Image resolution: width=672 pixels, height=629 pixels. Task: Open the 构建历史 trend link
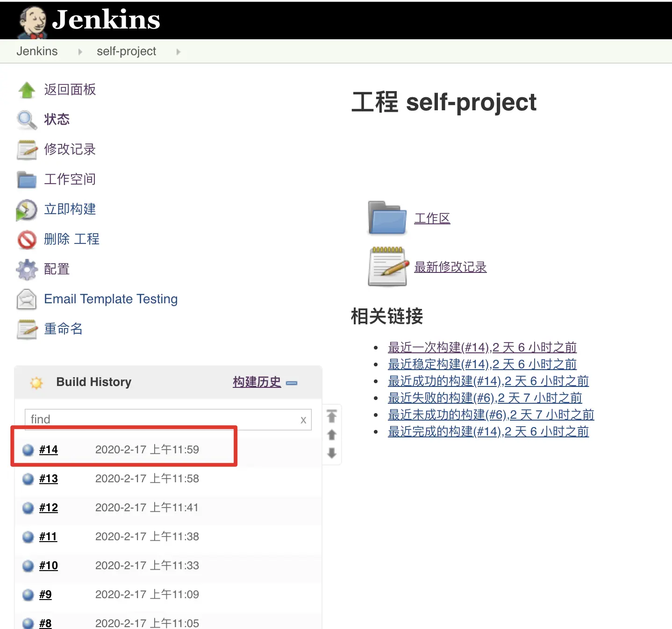pos(257,382)
